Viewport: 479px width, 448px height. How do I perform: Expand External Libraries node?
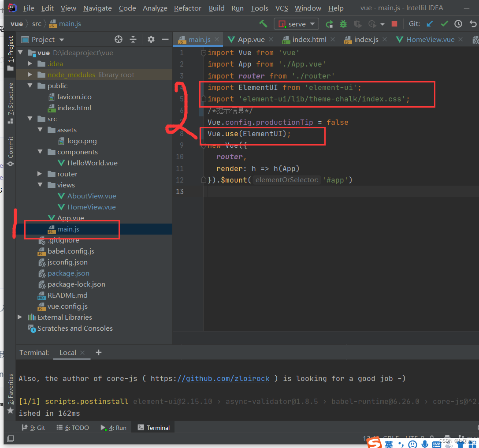coord(19,317)
